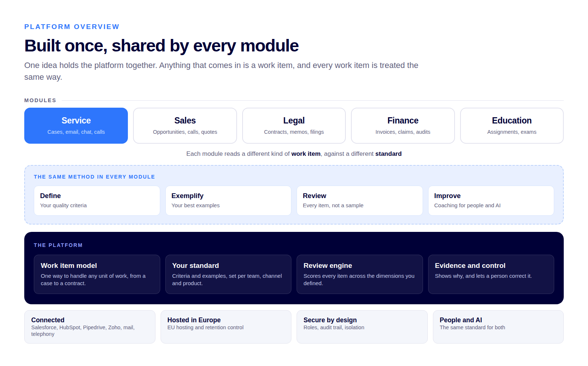Viewport: 588px width, 366px height.
Task: Click 'THE PLATFORM' section label
Action: [58, 245]
